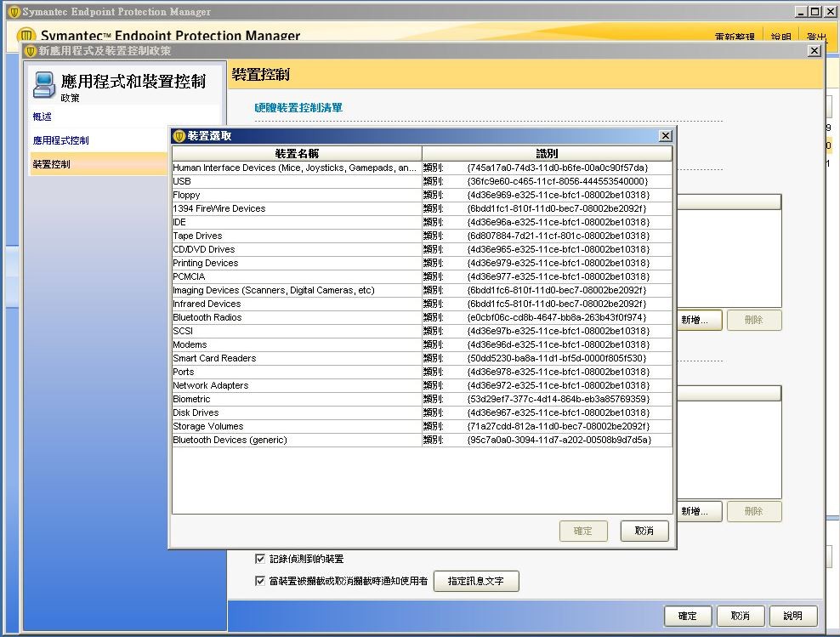The width and height of the screenshot is (840, 637).
Task: Select the Modems row
Action: click(x=423, y=344)
